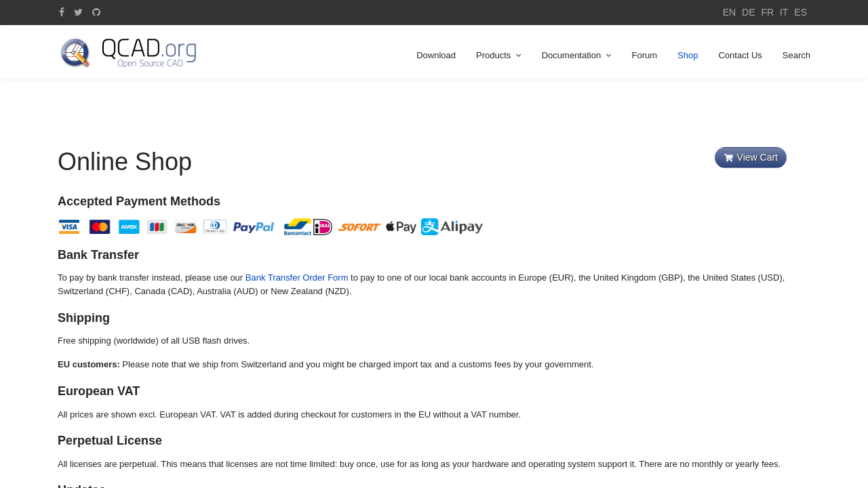Viewport: 868px width, 488px height.
Task: Open the Facebook social icon
Action: (x=62, y=12)
